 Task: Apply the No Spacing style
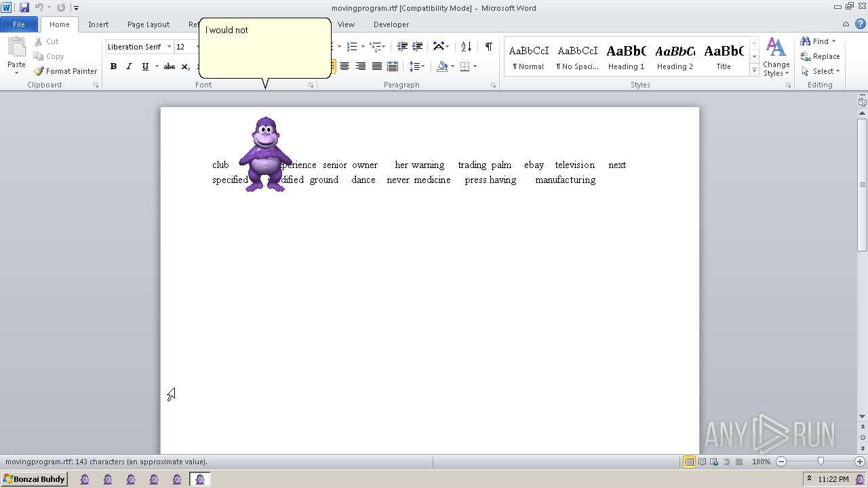577,57
